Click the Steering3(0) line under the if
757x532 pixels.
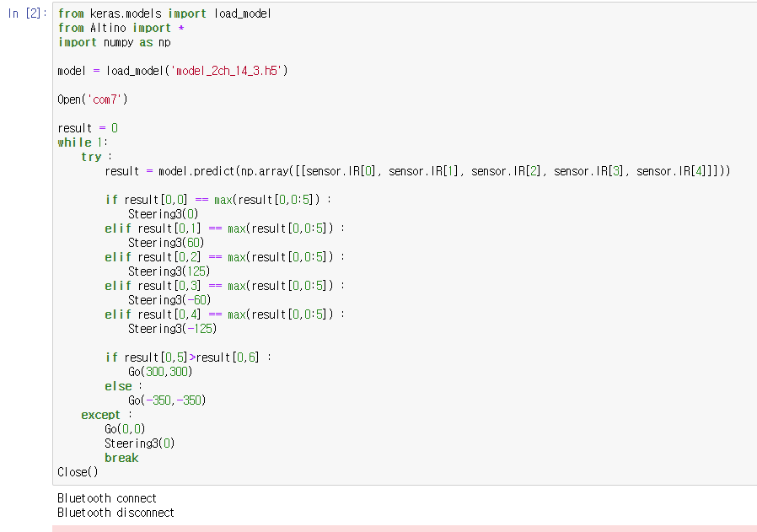pos(164,214)
